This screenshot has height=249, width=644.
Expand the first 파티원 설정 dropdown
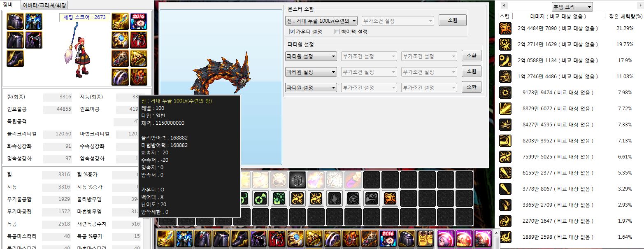(311, 56)
